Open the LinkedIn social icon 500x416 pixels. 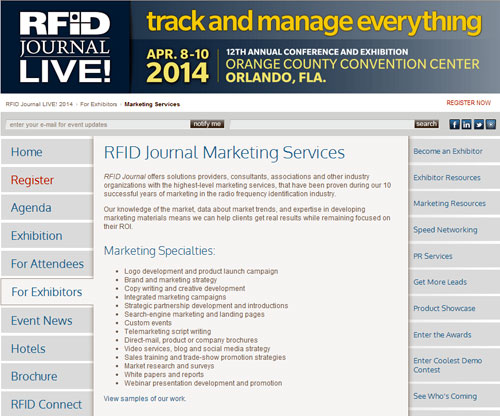point(466,124)
